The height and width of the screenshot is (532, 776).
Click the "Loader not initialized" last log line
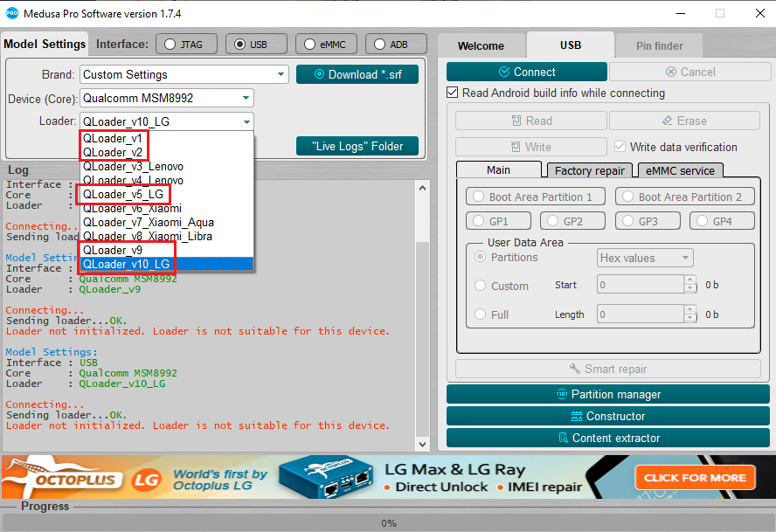click(x=197, y=425)
